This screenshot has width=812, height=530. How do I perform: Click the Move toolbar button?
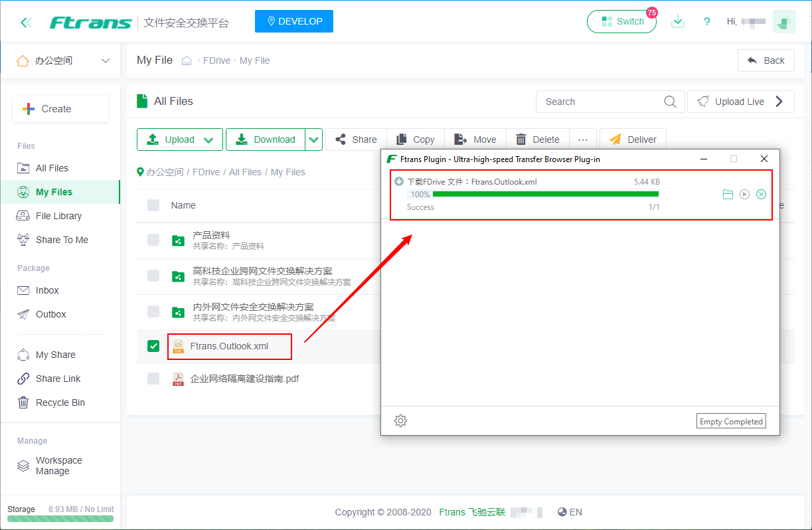(475, 139)
